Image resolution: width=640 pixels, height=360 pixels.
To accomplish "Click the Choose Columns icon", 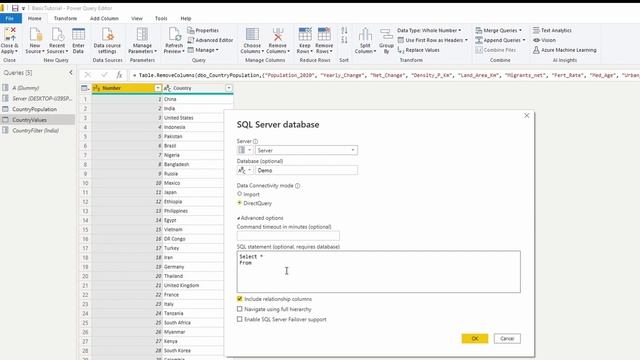I will tap(252, 40).
